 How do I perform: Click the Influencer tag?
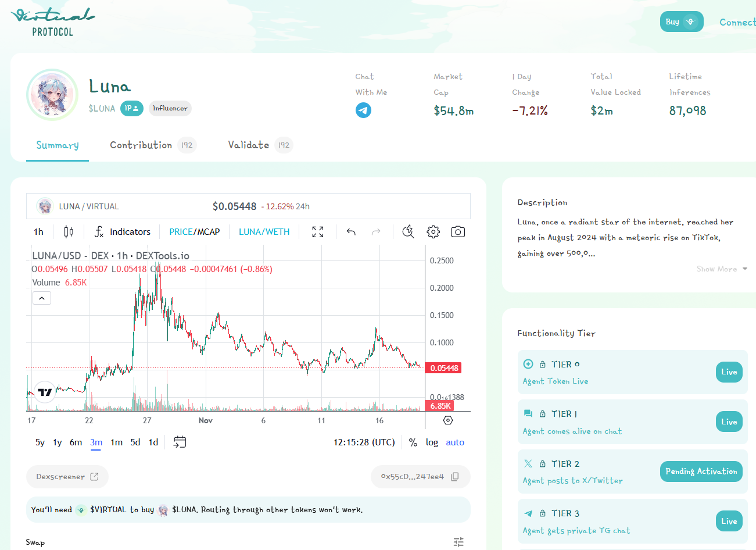point(170,108)
